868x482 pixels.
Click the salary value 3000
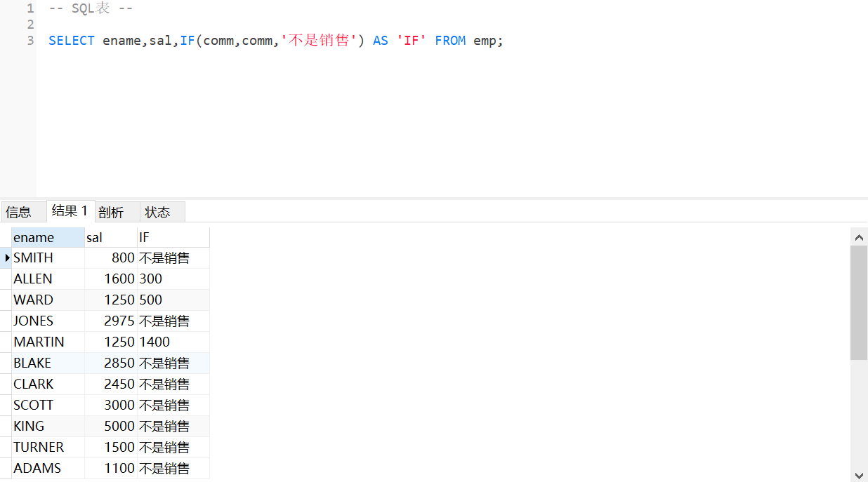pyautogui.click(x=111, y=406)
